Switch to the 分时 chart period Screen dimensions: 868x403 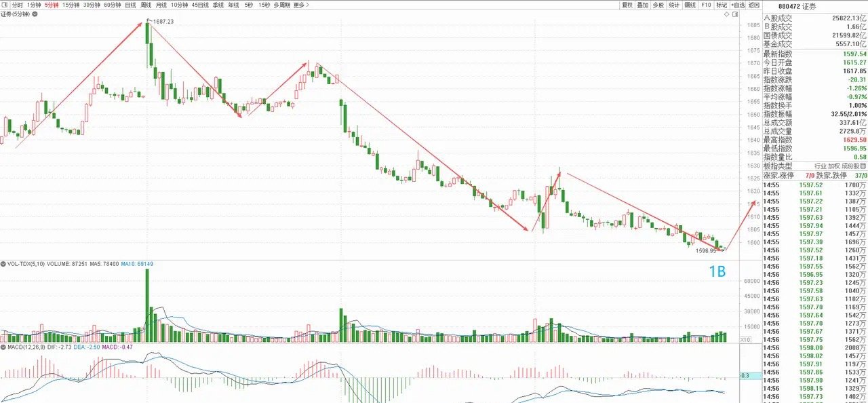tap(18, 5)
